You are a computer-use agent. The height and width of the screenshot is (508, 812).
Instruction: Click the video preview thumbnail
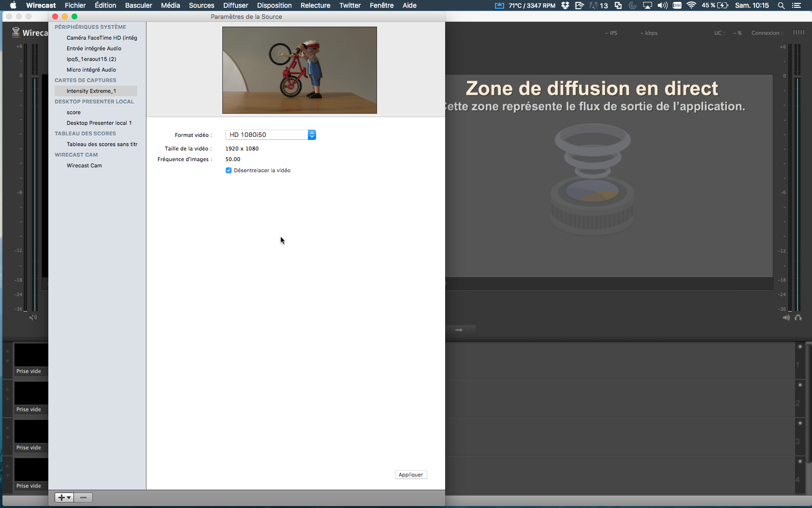(299, 70)
